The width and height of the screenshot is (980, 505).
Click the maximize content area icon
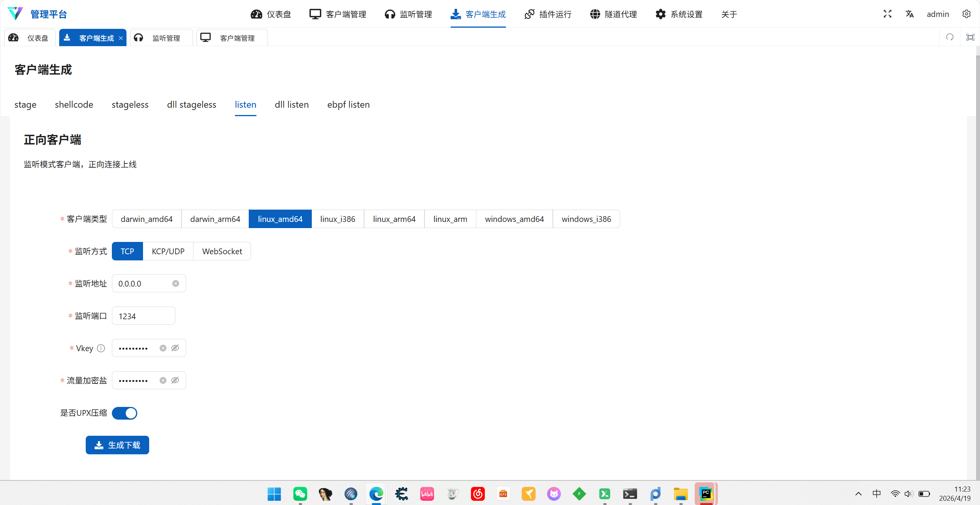970,37
